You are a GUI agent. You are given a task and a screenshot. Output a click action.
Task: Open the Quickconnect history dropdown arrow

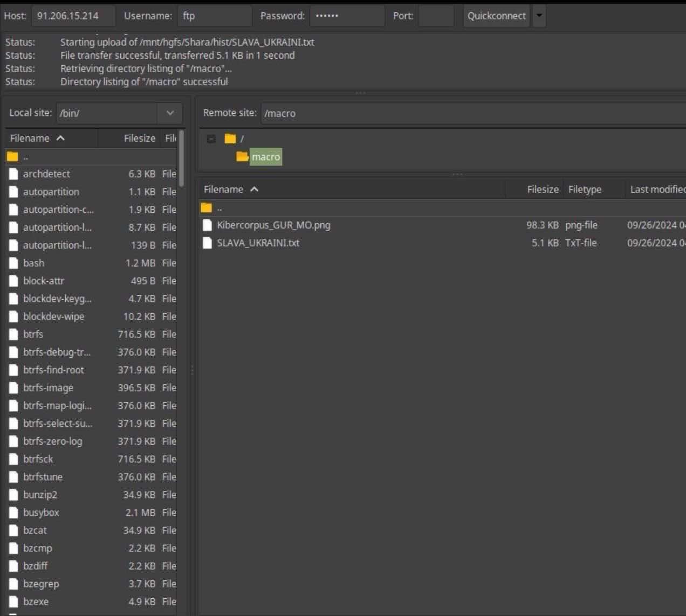539,16
